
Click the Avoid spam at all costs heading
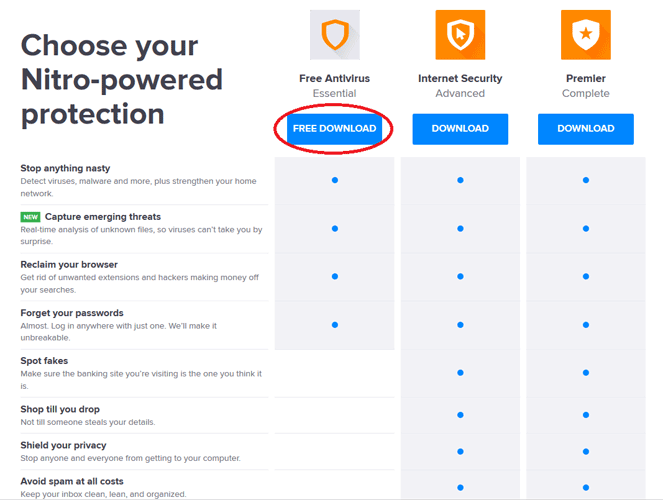coord(72,481)
